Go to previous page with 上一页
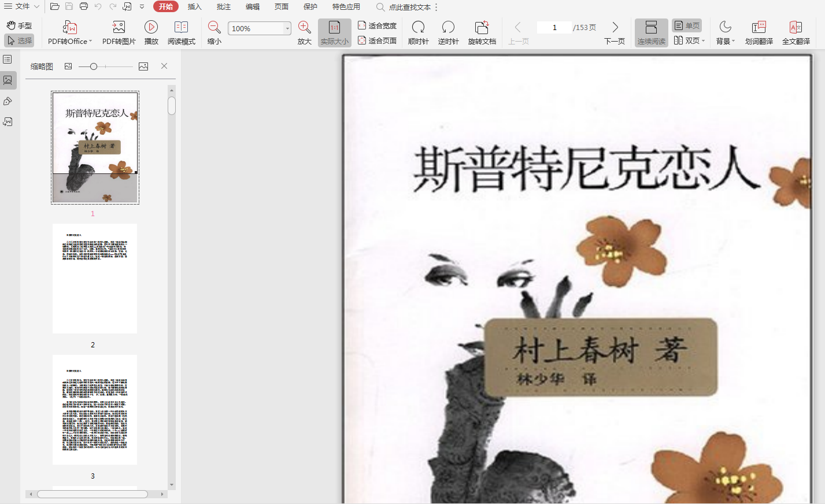Image resolution: width=825 pixels, height=504 pixels. point(519,33)
